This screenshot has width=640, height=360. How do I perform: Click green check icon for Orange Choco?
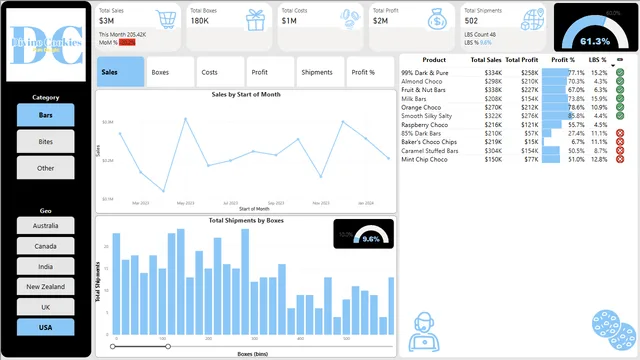620,107
